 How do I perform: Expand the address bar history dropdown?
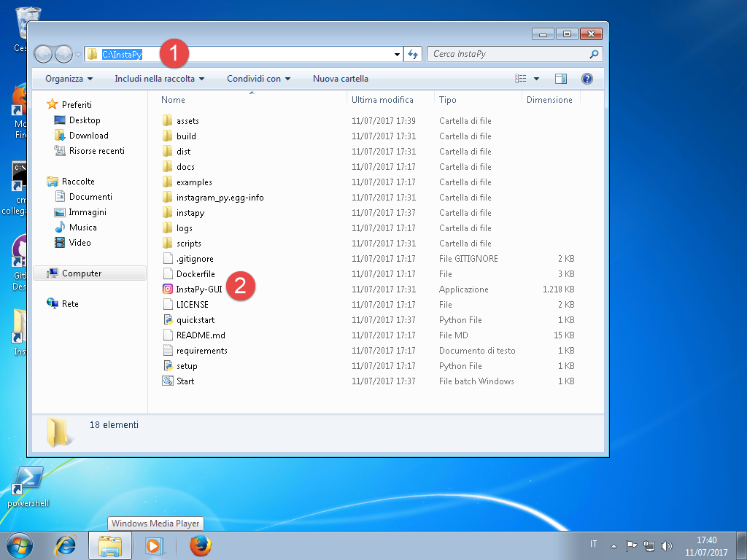click(397, 55)
